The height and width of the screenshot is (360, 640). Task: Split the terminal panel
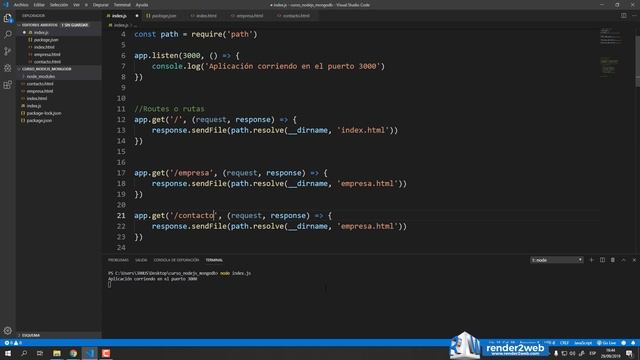(x=602, y=260)
